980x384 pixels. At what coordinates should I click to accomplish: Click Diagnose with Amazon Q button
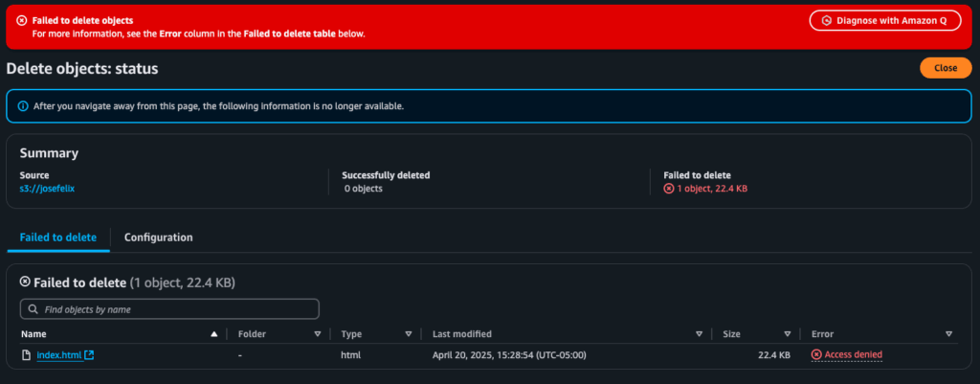[885, 21]
